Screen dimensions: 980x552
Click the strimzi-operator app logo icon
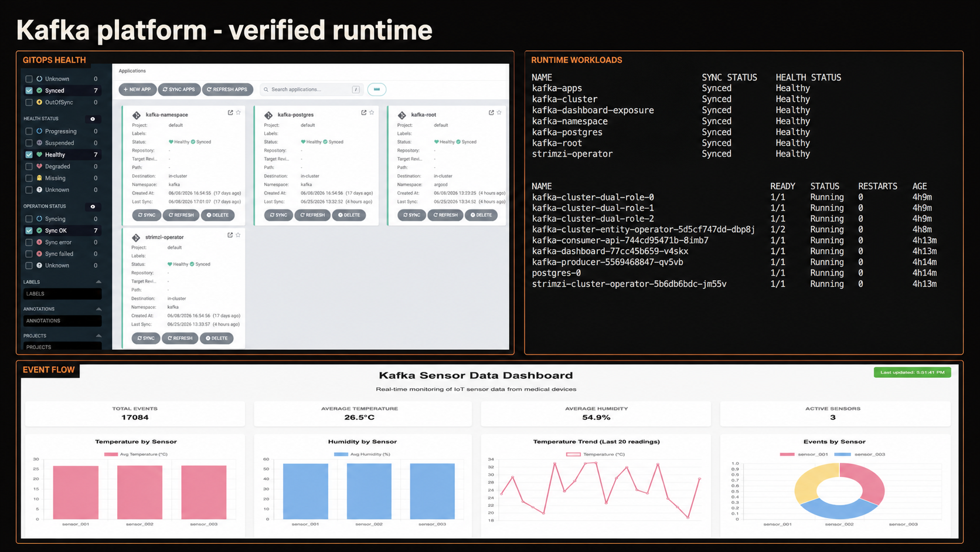coord(136,238)
